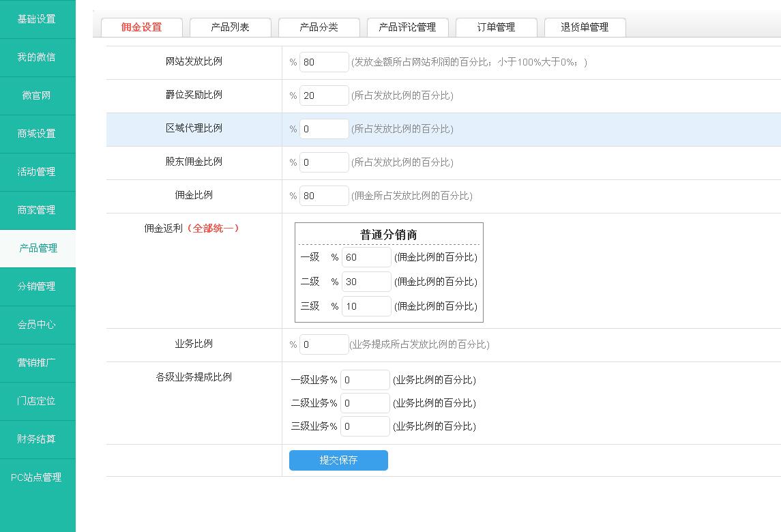Image resolution: width=781 pixels, height=532 pixels.
Task: Click the 三级 commission rebate input
Action: click(366, 306)
